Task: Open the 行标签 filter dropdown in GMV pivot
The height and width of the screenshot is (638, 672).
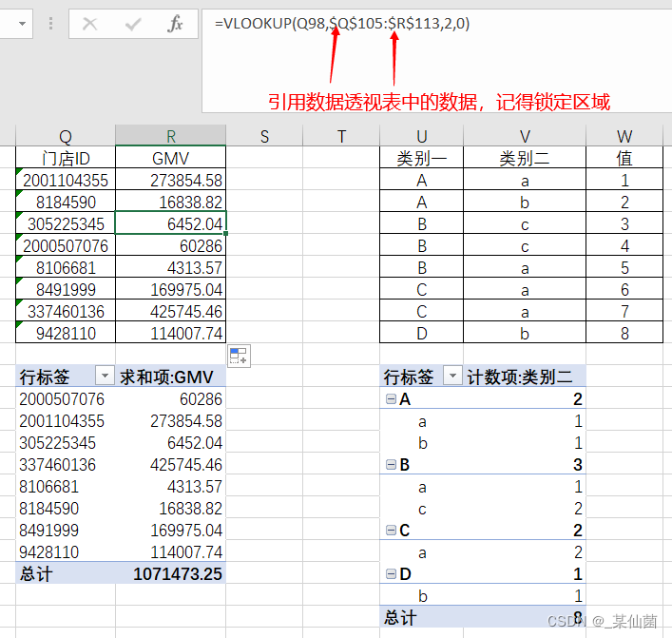Action: [x=105, y=377]
